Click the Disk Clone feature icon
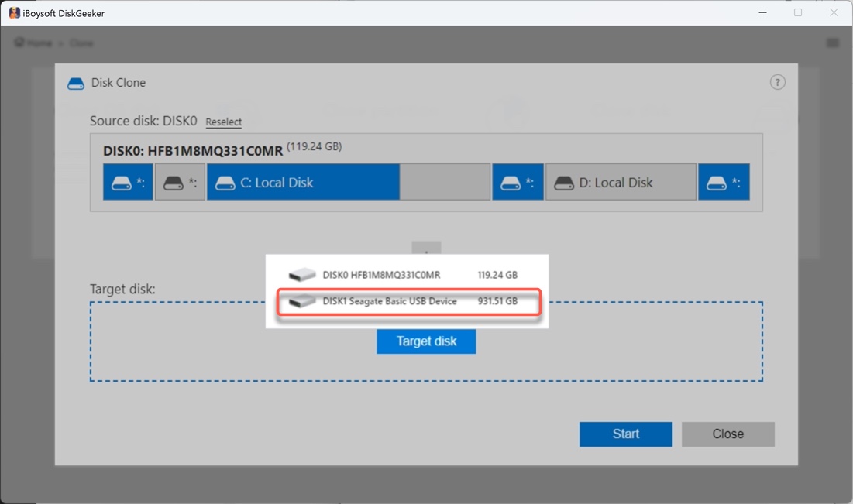Screen dimensions: 853x504 click(x=75, y=83)
